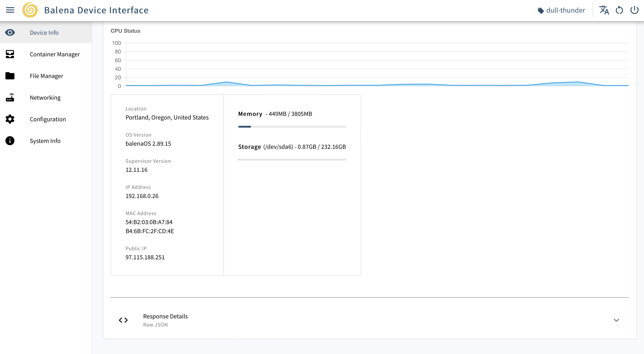Image resolution: width=644 pixels, height=354 pixels.
Task: Click the Device Info eye icon
Action: tap(10, 32)
